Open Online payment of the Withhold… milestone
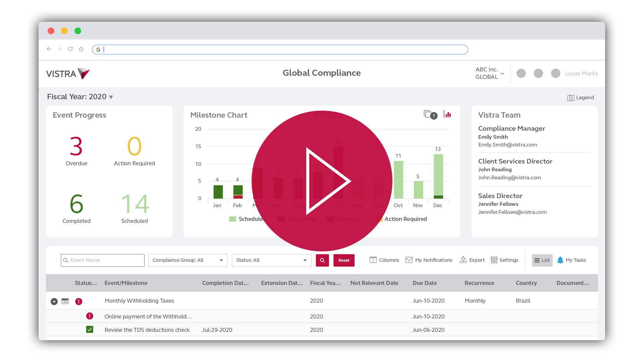The width and height of the screenshot is (644, 362). (148, 316)
